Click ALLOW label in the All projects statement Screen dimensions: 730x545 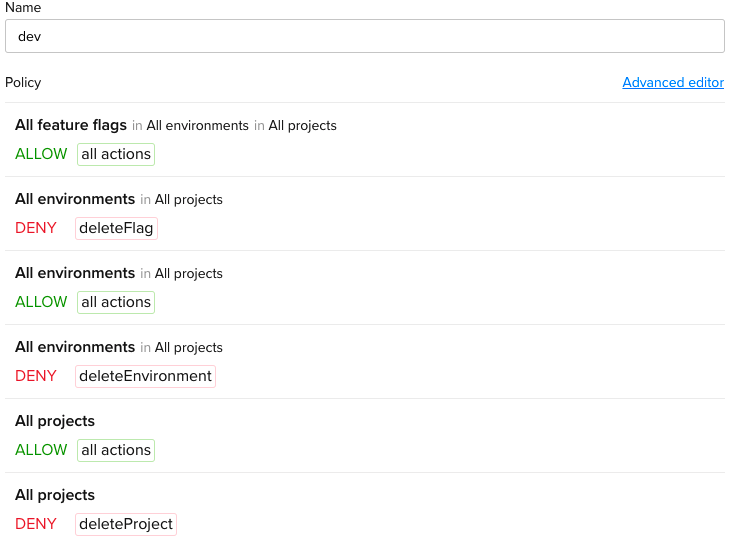point(41,450)
